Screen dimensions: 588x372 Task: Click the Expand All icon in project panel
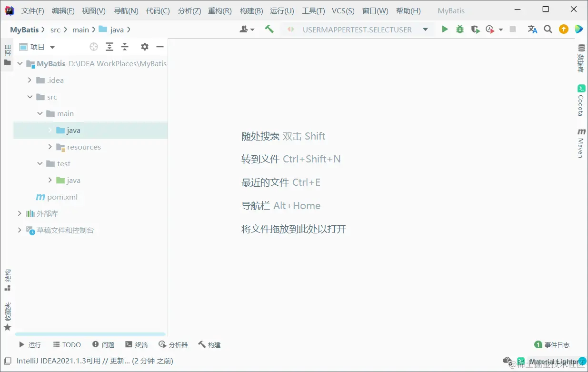click(x=110, y=47)
